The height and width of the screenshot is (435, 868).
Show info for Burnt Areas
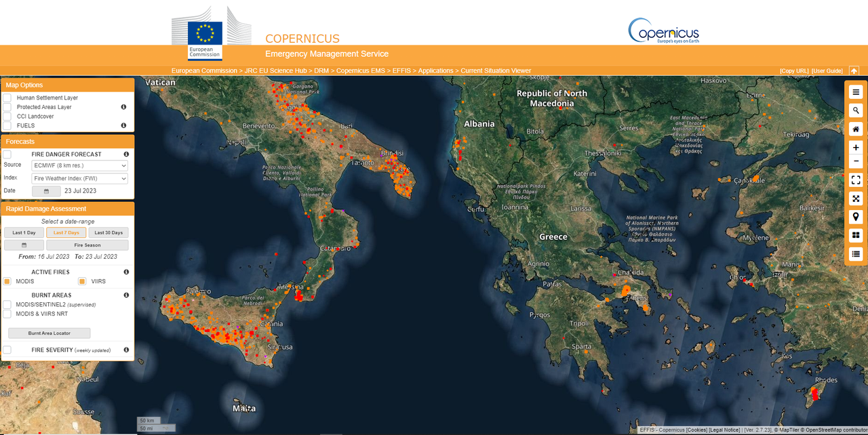(x=126, y=295)
